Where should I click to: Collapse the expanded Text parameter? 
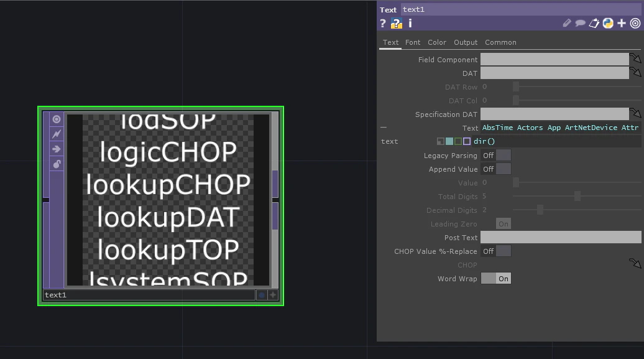[x=383, y=128]
